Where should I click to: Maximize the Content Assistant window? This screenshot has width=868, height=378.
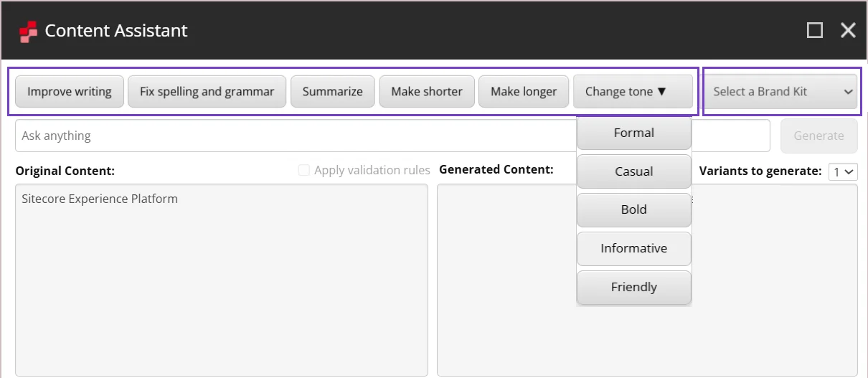(815, 30)
